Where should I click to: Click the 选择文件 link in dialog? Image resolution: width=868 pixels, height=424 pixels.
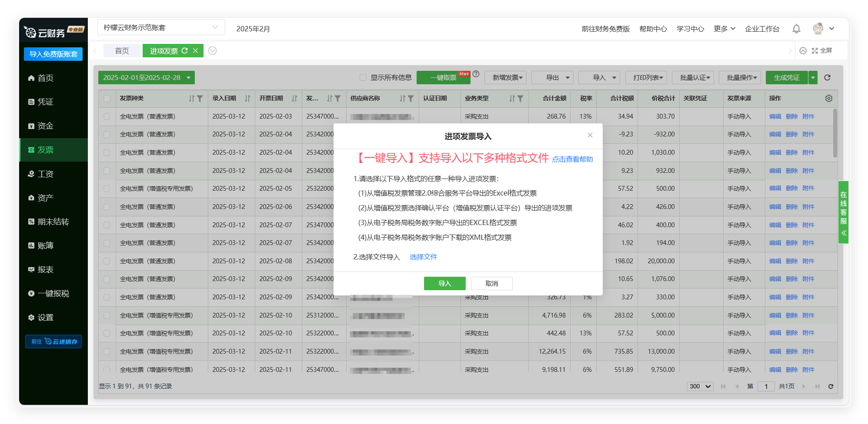423,257
